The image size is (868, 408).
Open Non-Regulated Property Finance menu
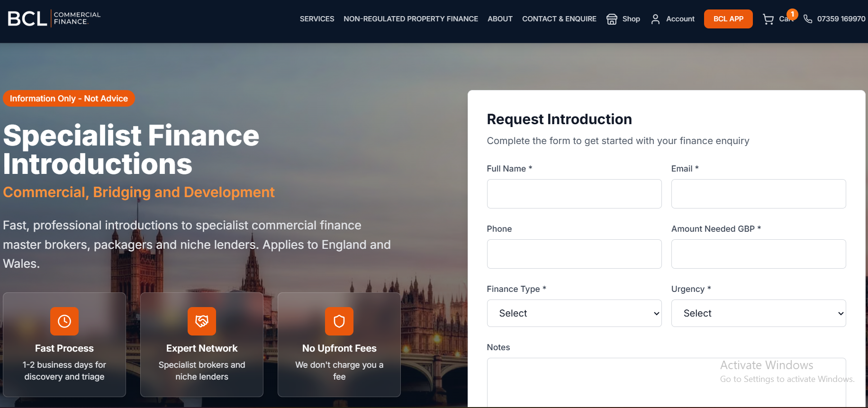point(411,19)
